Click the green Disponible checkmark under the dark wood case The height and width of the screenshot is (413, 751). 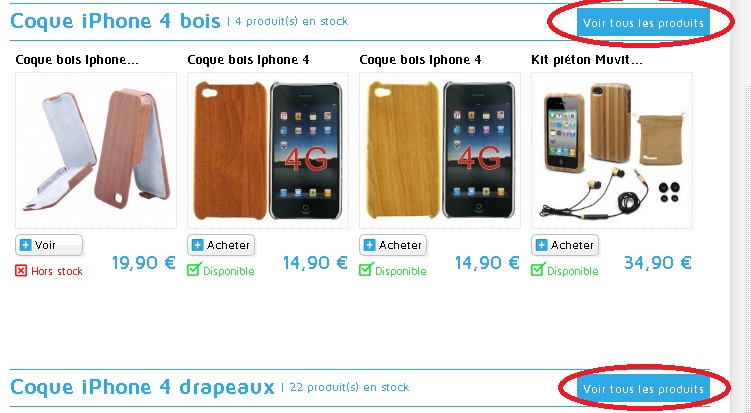click(x=193, y=270)
